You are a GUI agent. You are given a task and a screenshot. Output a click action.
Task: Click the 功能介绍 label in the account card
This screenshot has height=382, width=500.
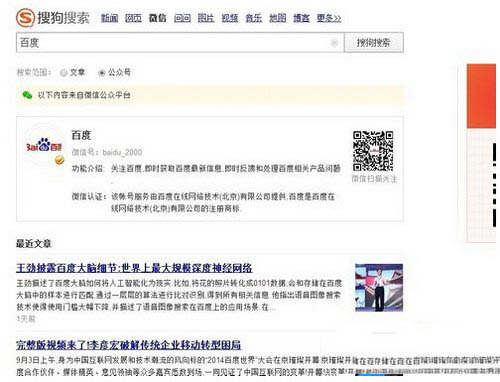[88, 168]
